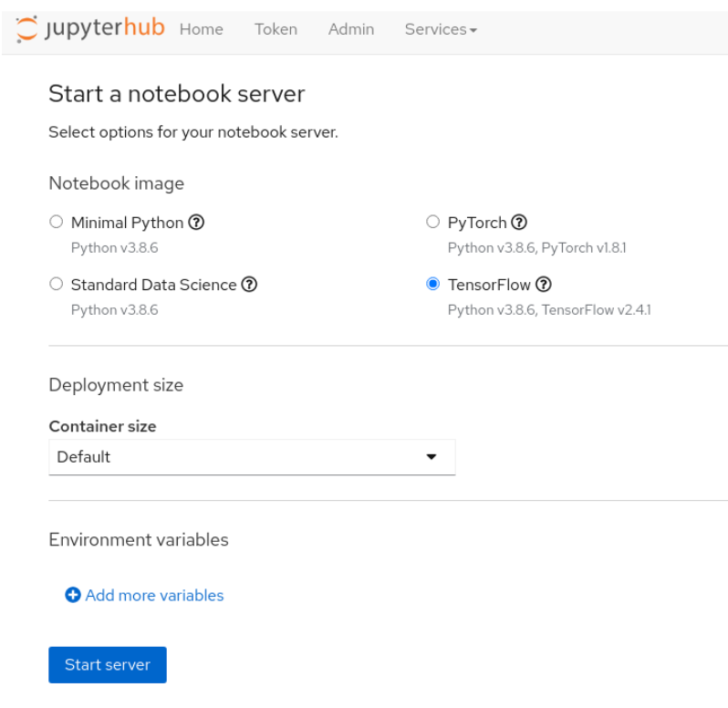728x708 pixels.
Task: Open the Admin page
Action: tap(351, 29)
